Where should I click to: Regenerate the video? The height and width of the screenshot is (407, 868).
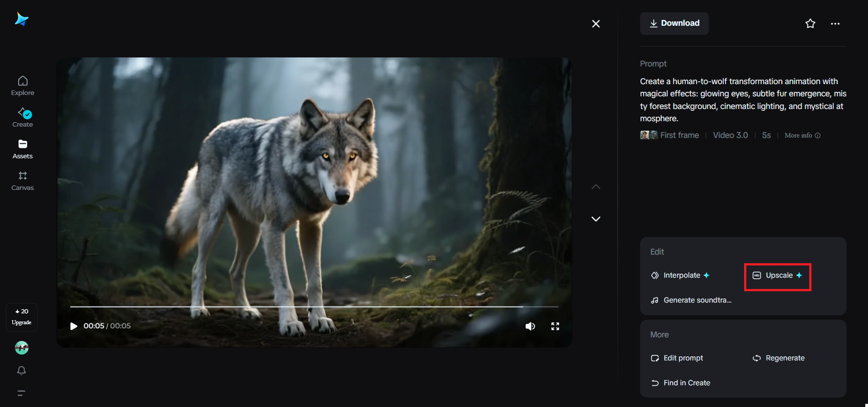tap(778, 358)
